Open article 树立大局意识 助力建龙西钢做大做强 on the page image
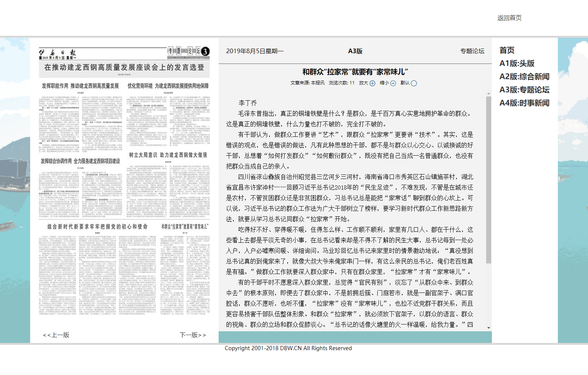 168,155
